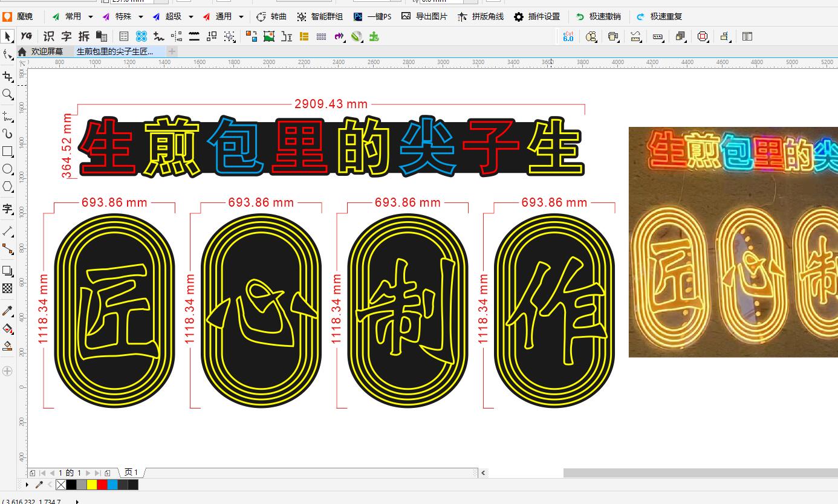Open the color palette flyout arrow

tap(27, 485)
